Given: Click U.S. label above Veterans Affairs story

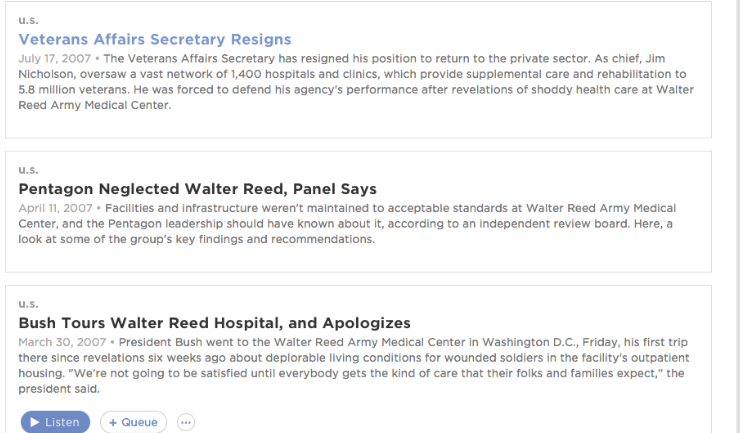Looking at the screenshot, I should [x=27, y=20].
